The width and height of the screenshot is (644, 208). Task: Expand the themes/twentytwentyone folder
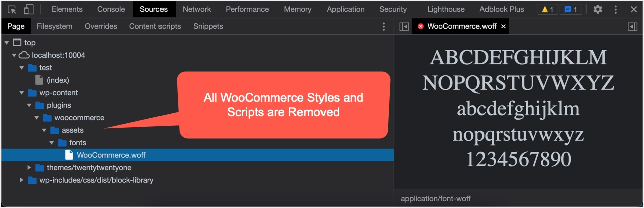[x=29, y=168]
